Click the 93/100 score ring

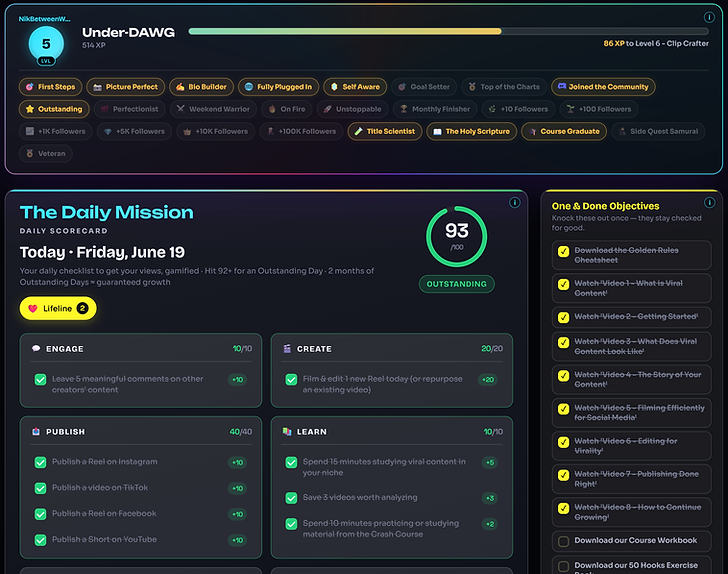pos(457,236)
